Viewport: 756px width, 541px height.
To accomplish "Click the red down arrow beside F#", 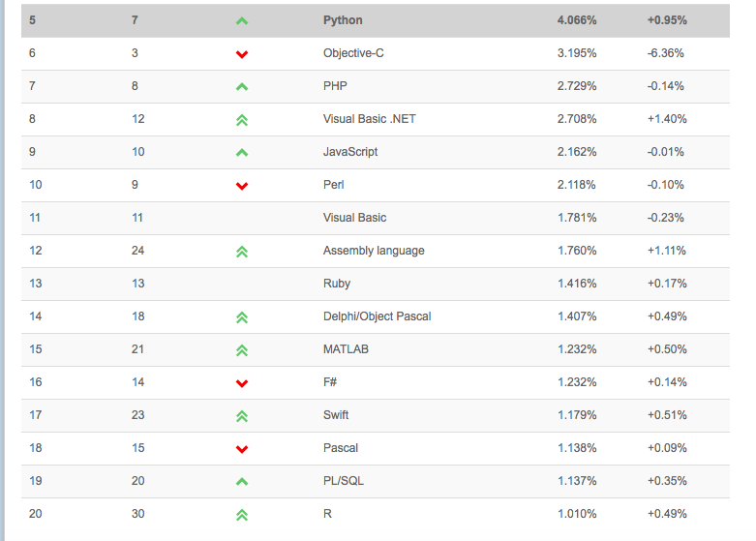I will 242,383.
